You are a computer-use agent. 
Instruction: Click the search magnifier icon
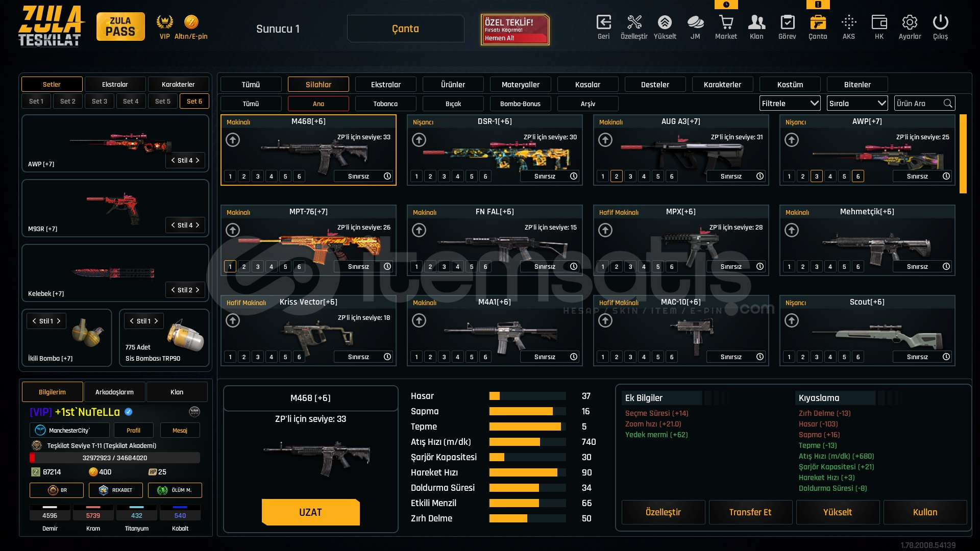[948, 104]
